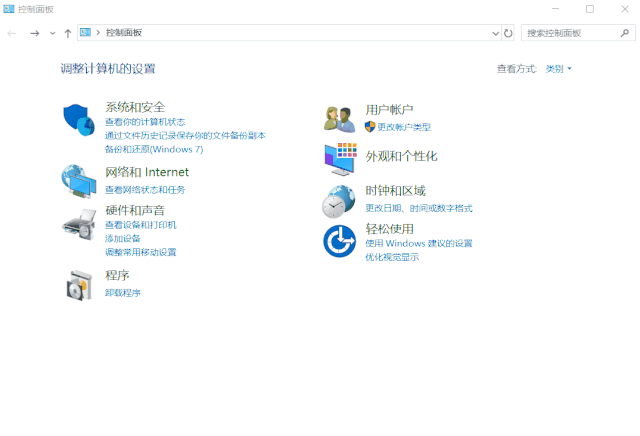
Task: Click the 优化视觉显示 link
Action: pyautogui.click(x=392, y=257)
